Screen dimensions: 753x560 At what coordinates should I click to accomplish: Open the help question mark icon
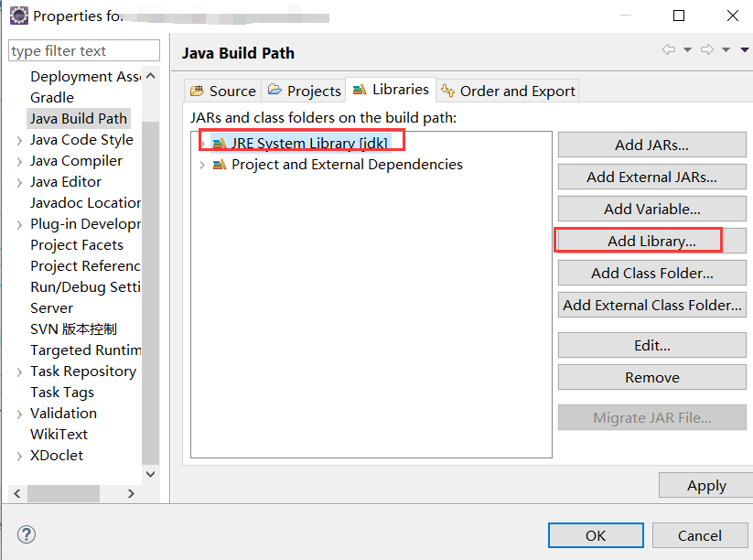(x=27, y=534)
